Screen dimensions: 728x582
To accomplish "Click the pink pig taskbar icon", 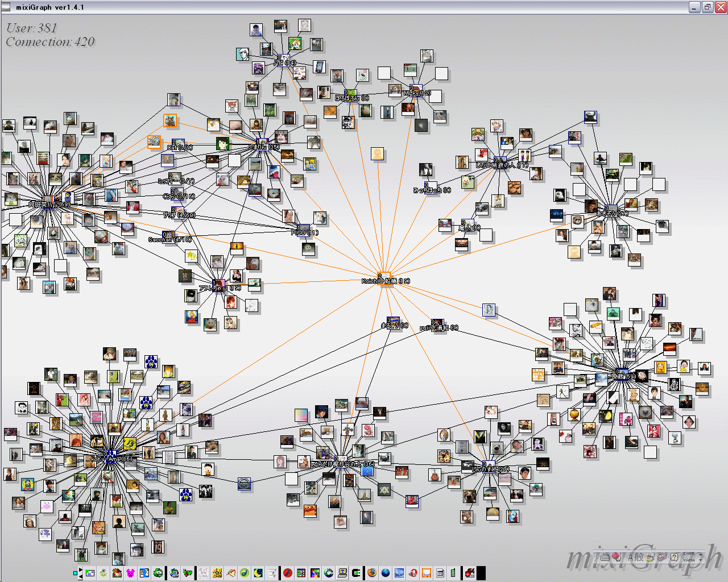I will click(x=131, y=573).
